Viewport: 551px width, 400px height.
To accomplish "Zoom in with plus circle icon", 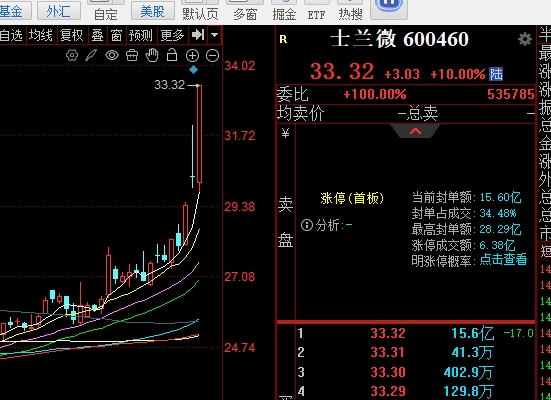I will point(192,56).
